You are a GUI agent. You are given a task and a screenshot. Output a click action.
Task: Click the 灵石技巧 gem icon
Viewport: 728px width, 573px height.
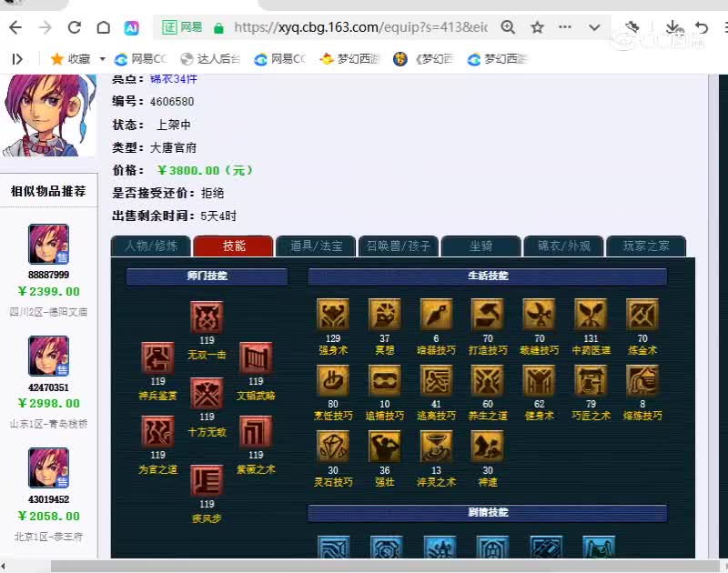(333, 447)
